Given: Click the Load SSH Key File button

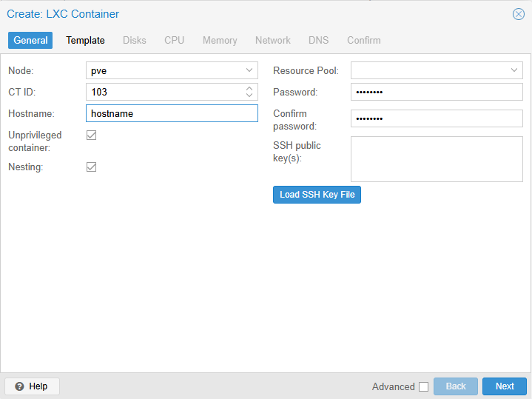Looking at the screenshot, I should (x=317, y=195).
